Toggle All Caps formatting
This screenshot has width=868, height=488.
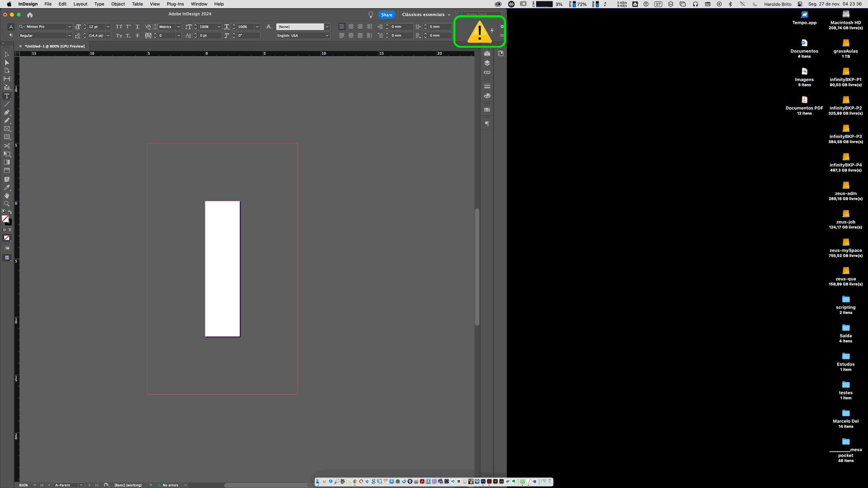[x=119, y=27]
